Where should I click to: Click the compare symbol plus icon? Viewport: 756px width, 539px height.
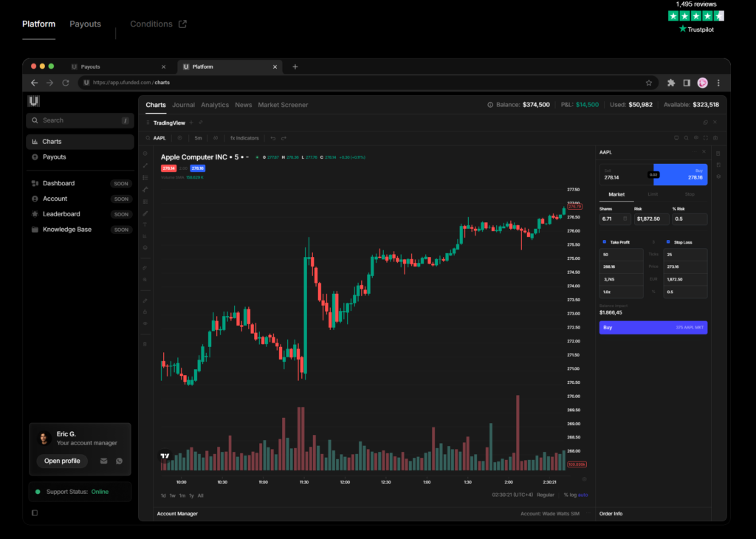180,138
